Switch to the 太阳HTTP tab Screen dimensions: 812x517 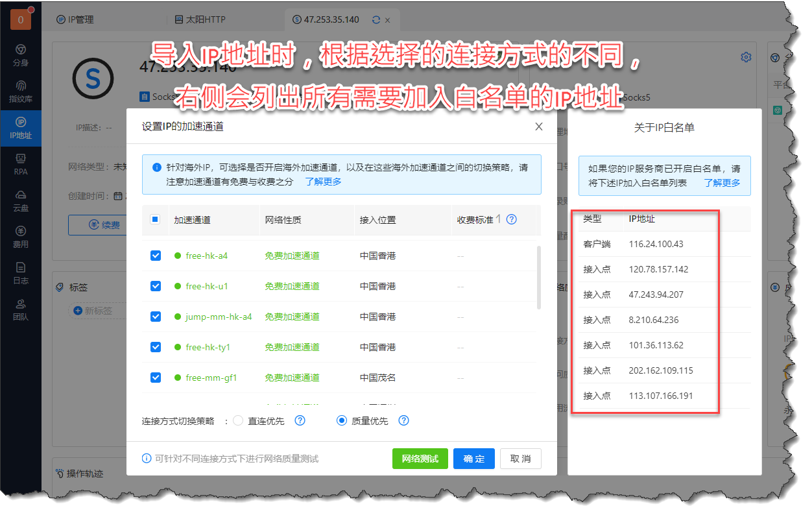[200, 19]
